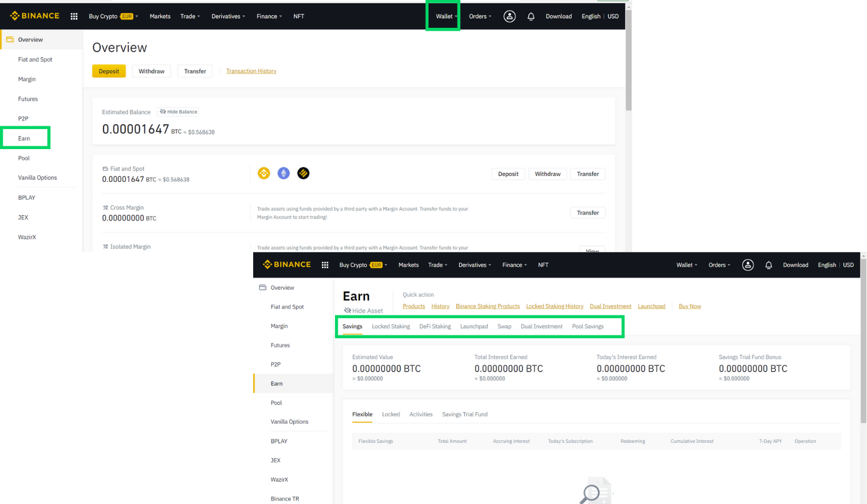Click the Estimated Balance value 0.00001647 BTC
Image resolution: width=867 pixels, height=504 pixels.
pos(142,129)
